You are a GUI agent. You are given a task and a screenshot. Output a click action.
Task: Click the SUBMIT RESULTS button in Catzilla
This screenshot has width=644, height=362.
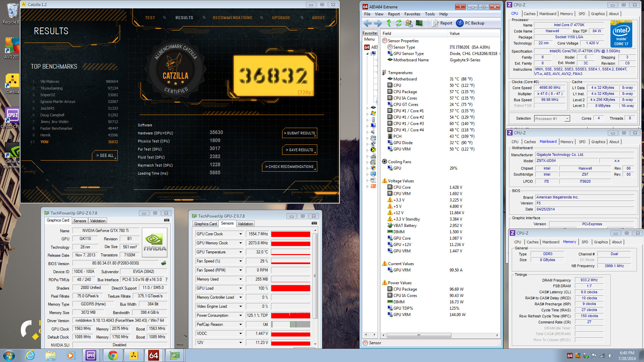[299, 133]
